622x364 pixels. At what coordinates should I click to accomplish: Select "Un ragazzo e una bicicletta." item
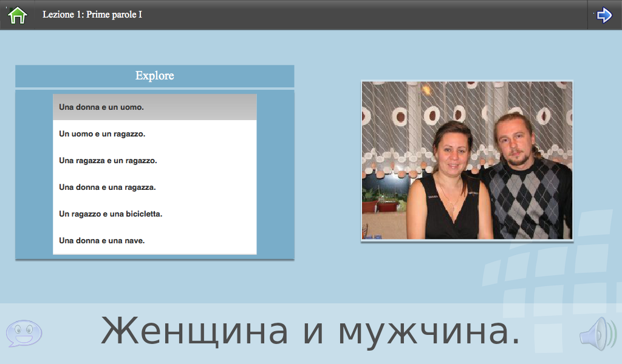pyautogui.click(x=155, y=214)
